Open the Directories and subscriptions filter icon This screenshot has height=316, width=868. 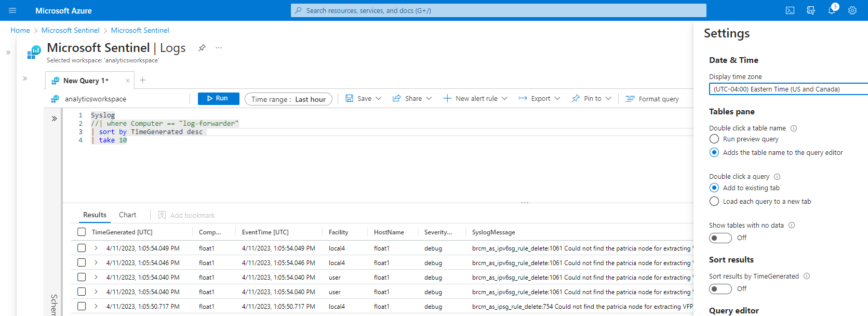point(811,10)
